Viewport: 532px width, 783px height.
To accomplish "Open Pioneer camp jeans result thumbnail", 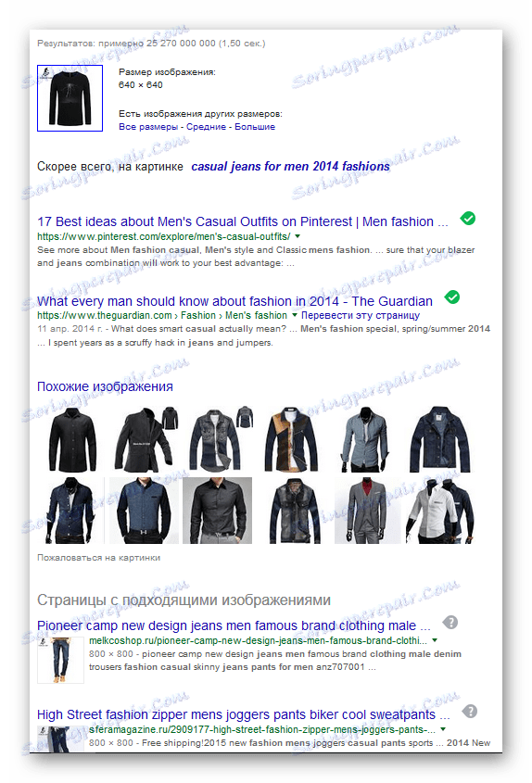I will coord(60,660).
